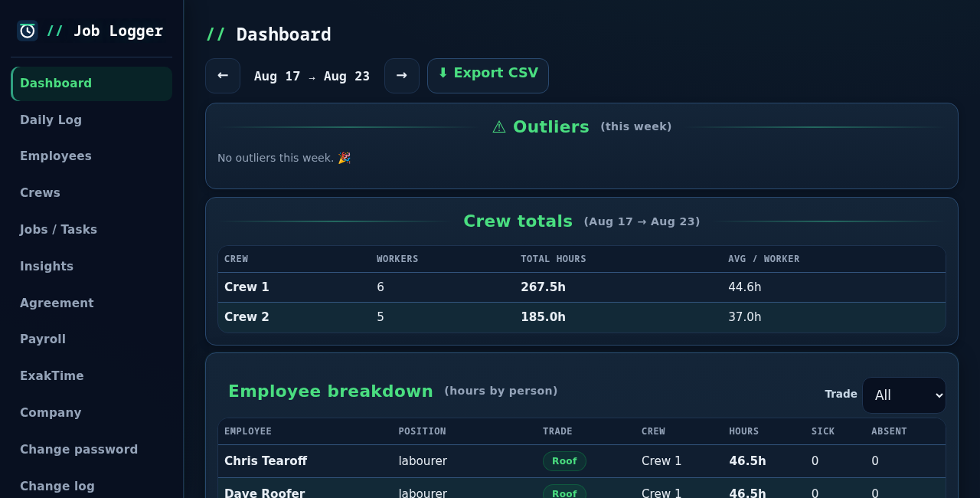980x498 pixels.
Task: Click Crew 2 total hours 185.0h
Action: [x=543, y=317]
